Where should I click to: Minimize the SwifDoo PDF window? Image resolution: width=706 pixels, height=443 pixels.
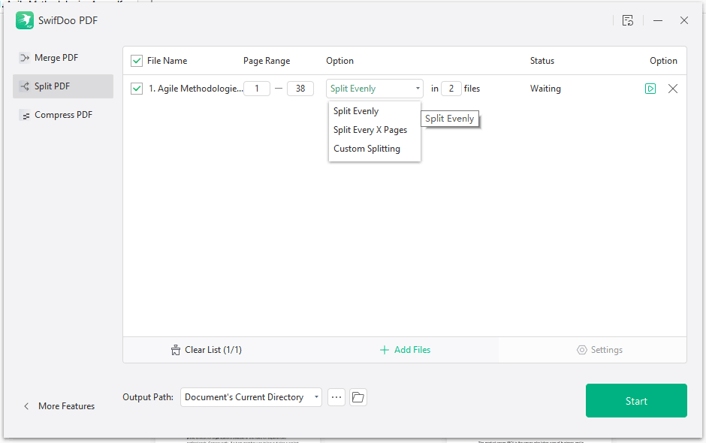(x=658, y=20)
